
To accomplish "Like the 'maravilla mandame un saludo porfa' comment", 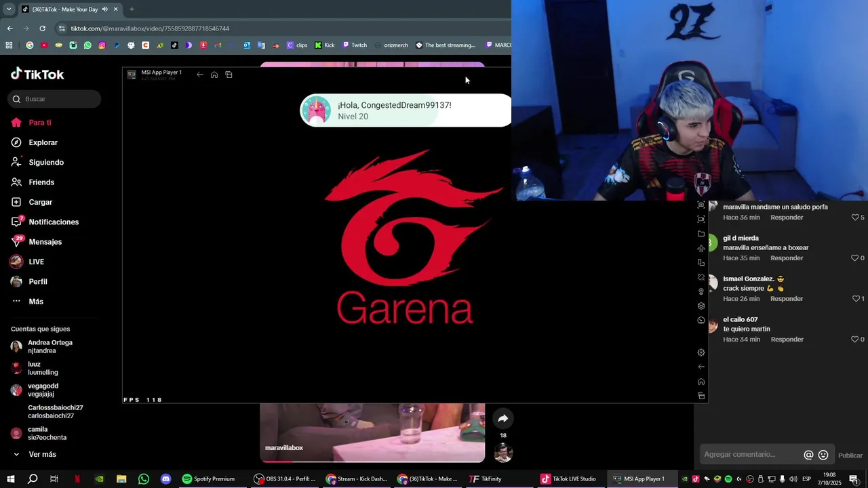I will coord(855,218).
